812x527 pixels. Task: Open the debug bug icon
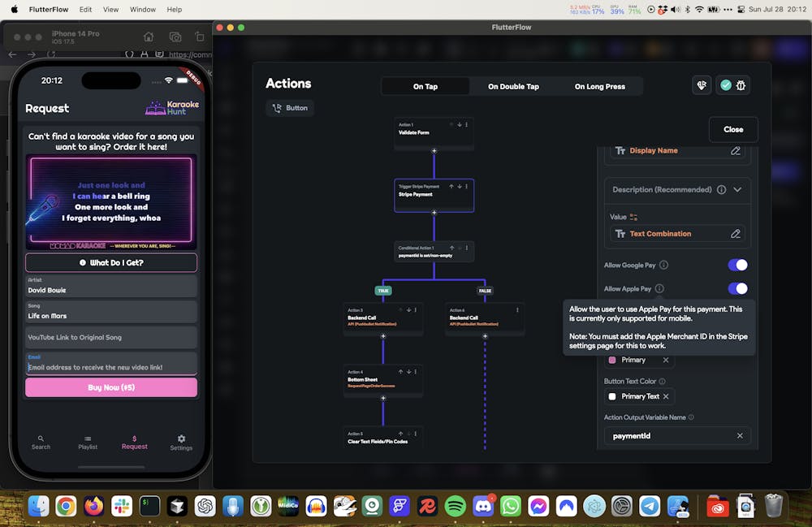[x=741, y=85]
